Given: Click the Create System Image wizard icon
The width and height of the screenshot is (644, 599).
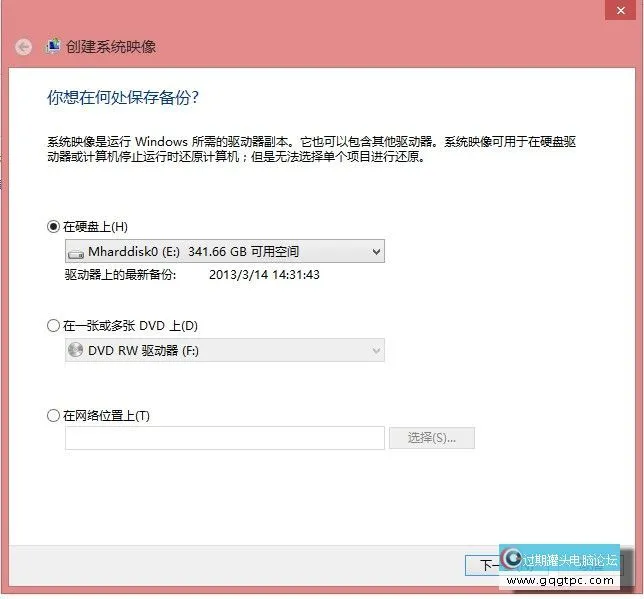Looking at the screenshot, I should point(53,46).
